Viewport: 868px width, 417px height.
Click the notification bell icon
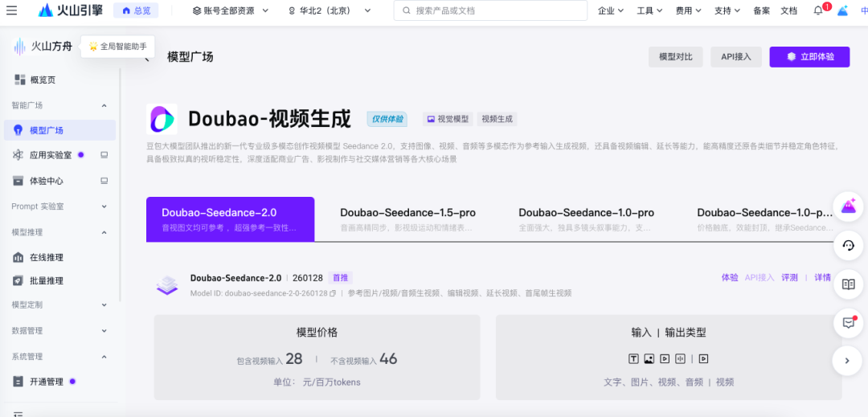(818, 10)
